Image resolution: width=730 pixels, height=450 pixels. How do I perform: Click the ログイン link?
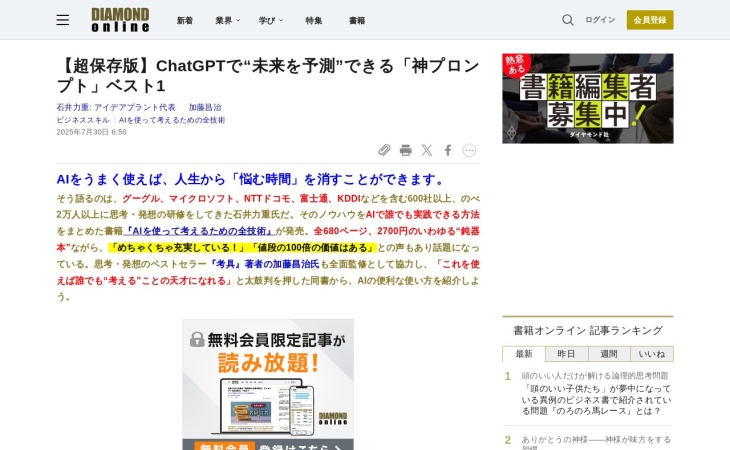click(x=600, y=20)
